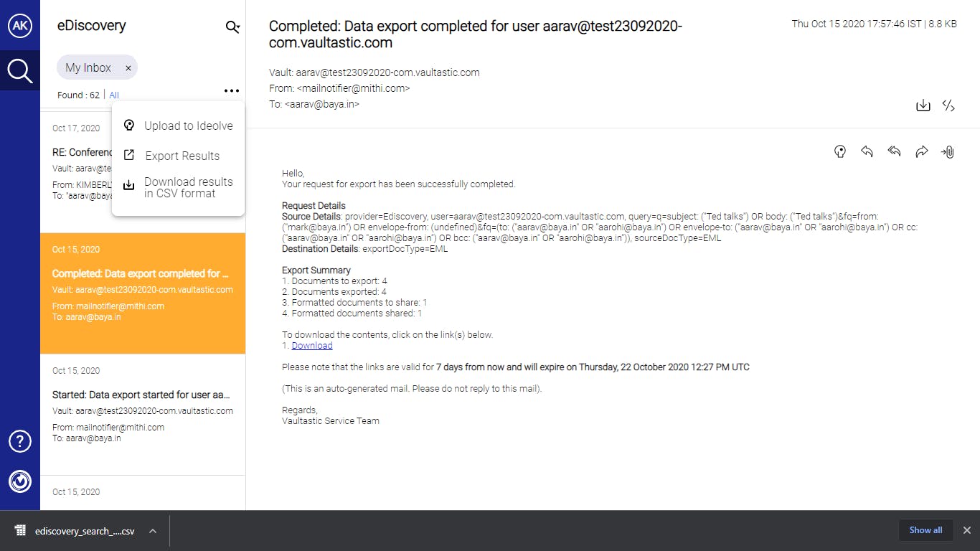Expand the search options magnifier dropdown
This screenshot has width=980, height=551.
pos(232,27)
